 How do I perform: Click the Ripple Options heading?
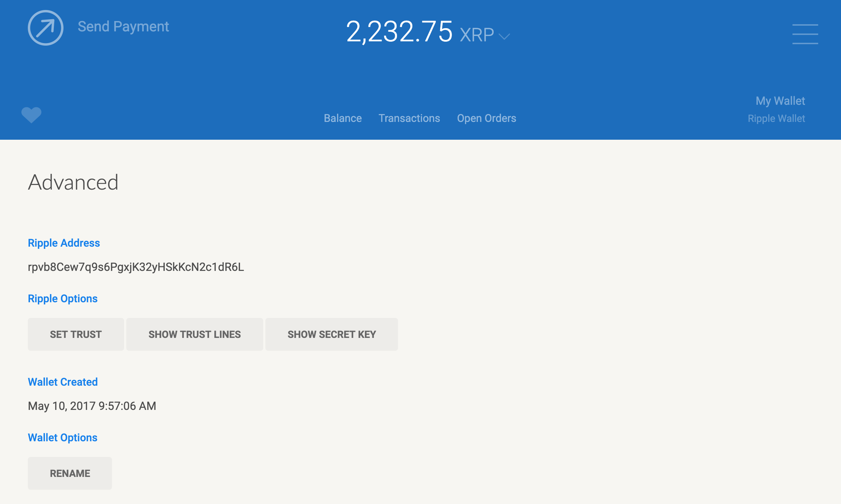tap(63, 299)
